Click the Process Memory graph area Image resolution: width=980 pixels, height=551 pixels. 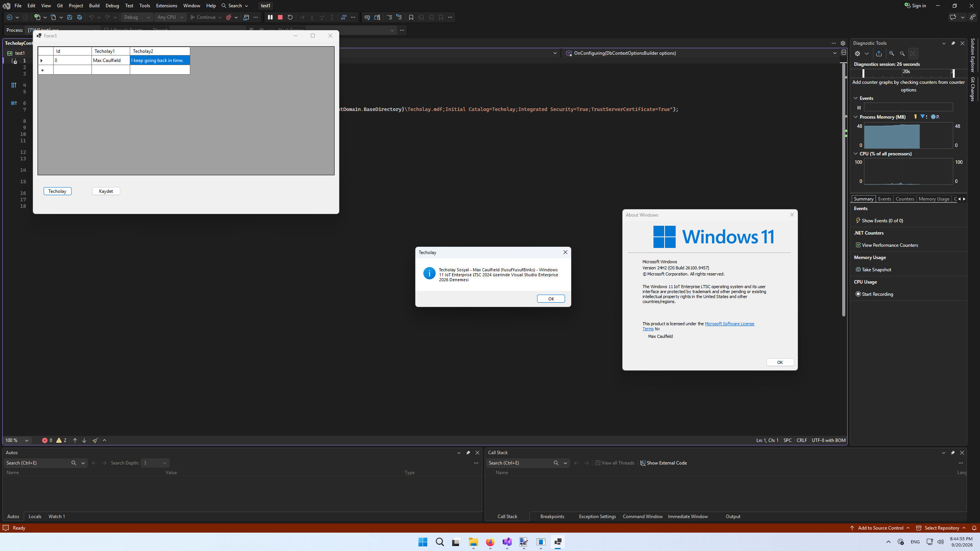click(x=908, y=135)
